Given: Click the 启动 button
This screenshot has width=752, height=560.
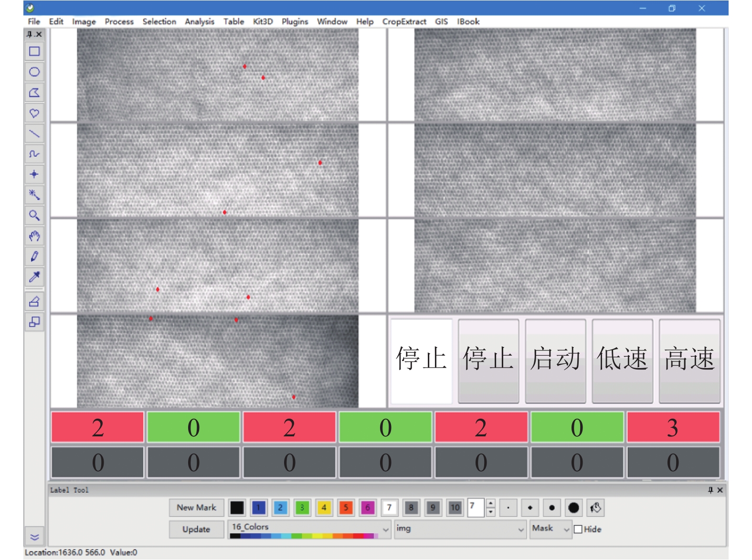Looking at the screenshot, I should (555, 361).
